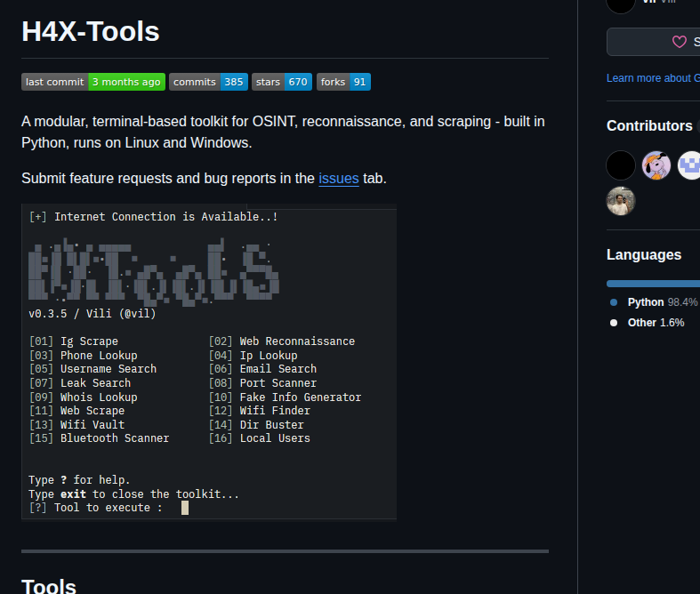Click the HXTools ASCII art logo

154,271
